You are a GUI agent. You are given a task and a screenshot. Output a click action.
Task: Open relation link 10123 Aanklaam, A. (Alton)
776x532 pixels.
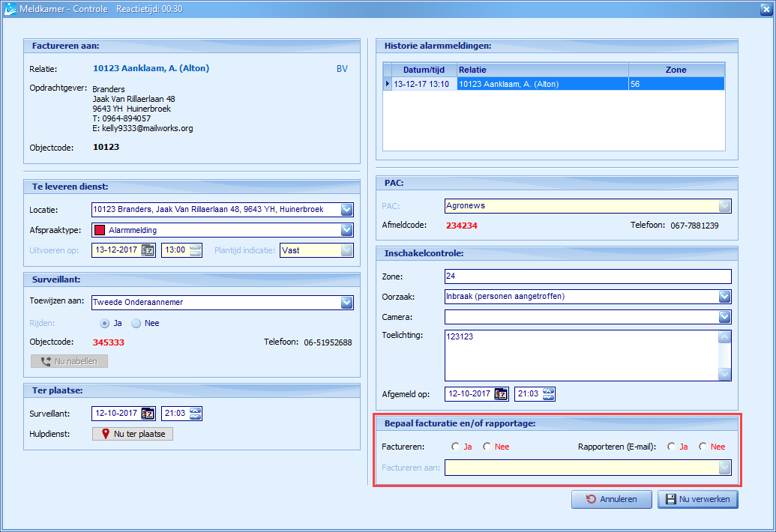click(x=151, y=68)
